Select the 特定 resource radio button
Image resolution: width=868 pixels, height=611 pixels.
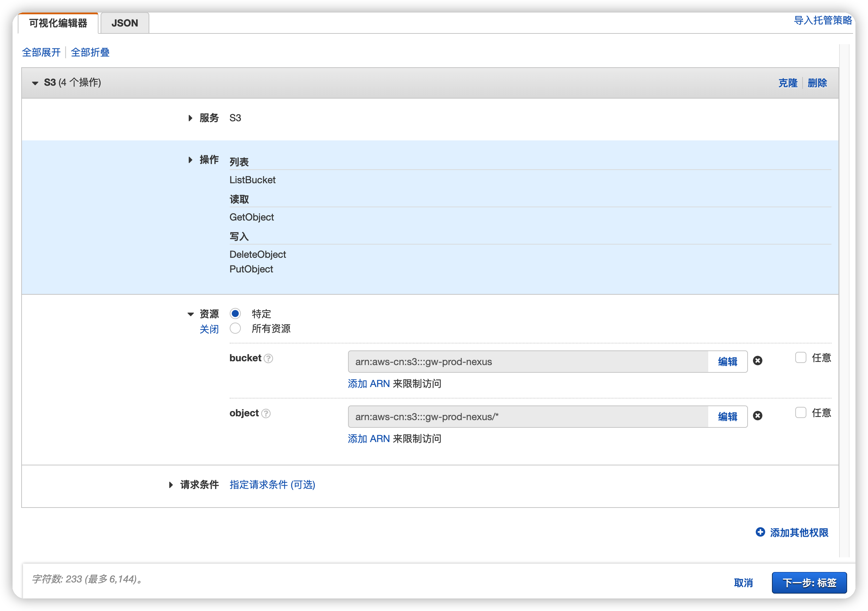click(x=235, y=314)
